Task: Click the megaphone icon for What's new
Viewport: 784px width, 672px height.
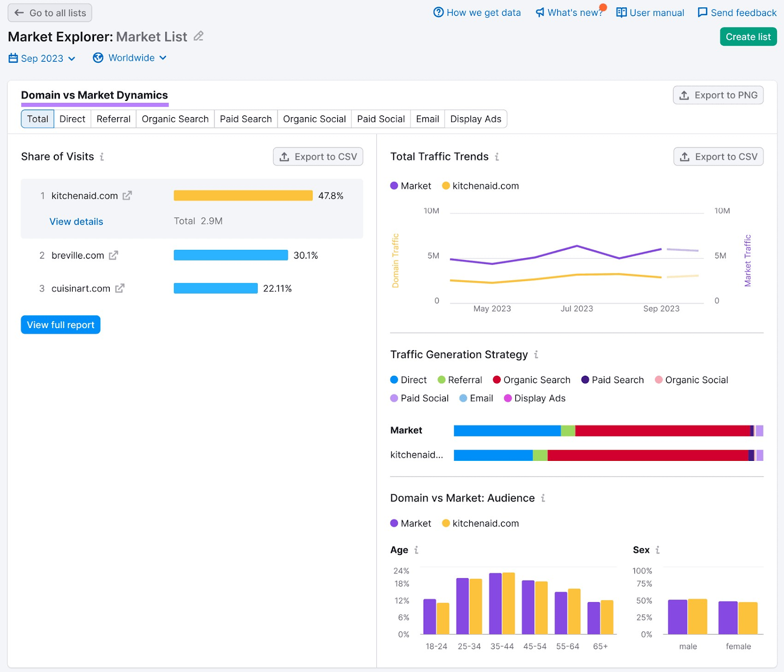Action: coord(540,12)
